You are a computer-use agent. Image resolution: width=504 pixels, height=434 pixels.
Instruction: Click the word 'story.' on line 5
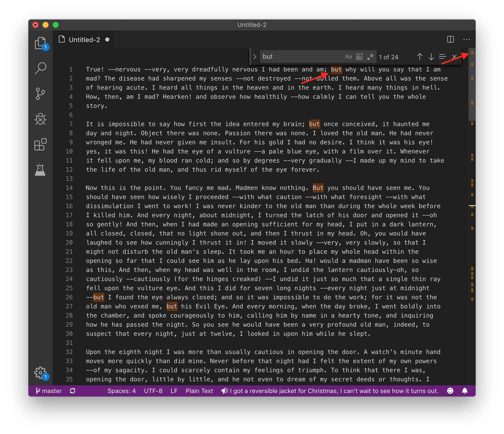pyautogui.click(x=97, y=106)
